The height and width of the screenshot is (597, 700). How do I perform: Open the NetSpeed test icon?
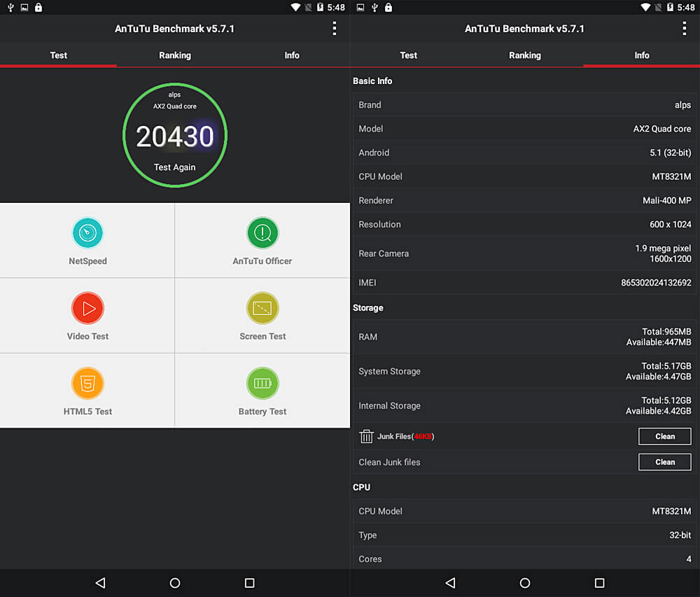[x=87, y=233]
